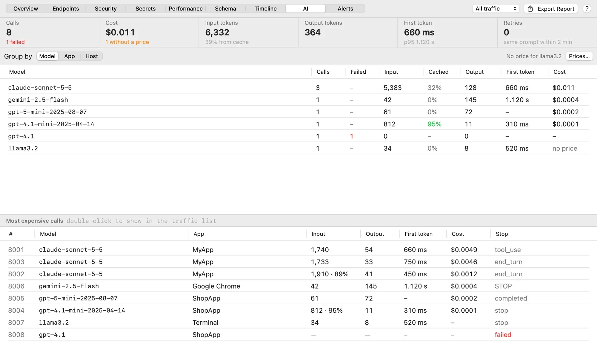Click the '1 failed' label under Calls
The image size is (597, 364).
pos(16,42)
